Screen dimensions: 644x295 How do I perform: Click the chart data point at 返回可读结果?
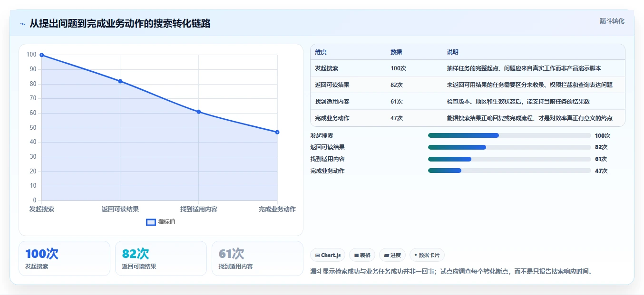(x=120, y=81)
